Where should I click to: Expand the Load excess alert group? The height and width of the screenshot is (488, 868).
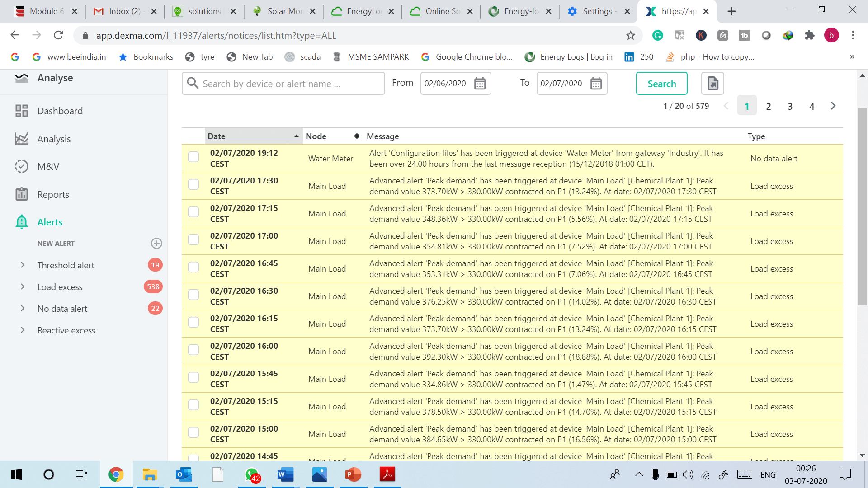point(23,287)
